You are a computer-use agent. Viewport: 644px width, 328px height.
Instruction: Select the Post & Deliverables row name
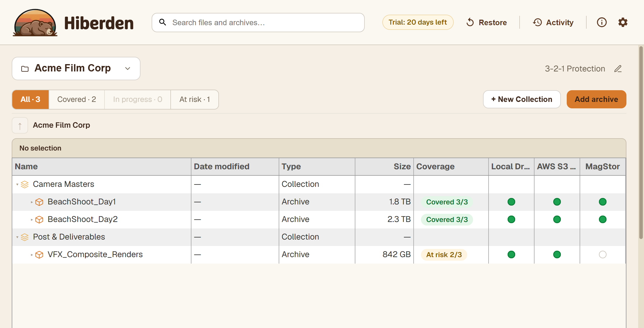[69, 237]
